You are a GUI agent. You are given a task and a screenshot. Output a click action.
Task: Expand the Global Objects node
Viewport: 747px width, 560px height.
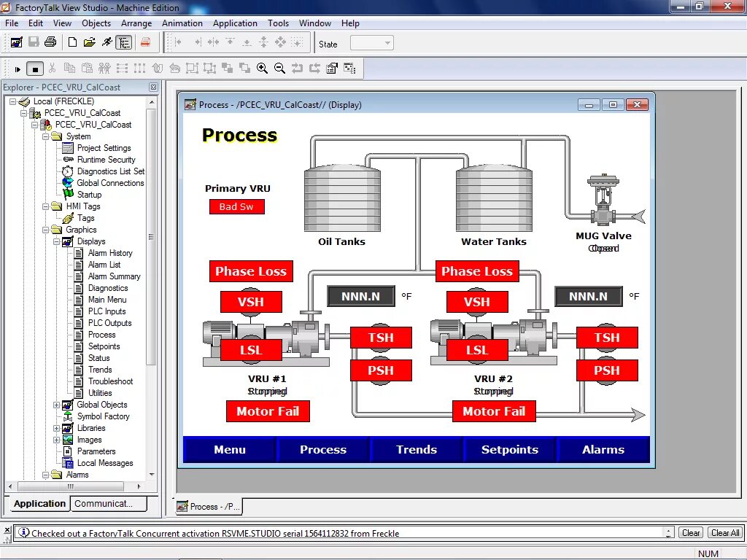pyautogui.click(x=56, y=405)
